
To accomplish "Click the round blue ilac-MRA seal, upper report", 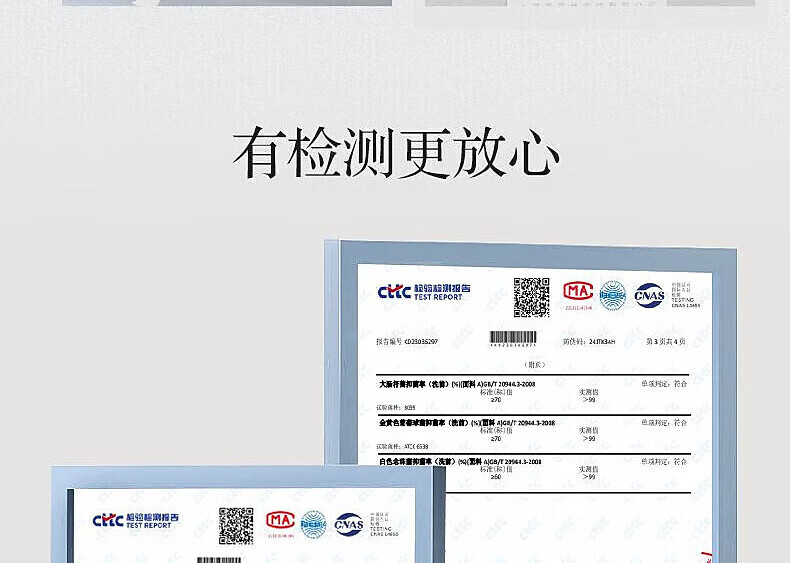I will coord(612,295).
